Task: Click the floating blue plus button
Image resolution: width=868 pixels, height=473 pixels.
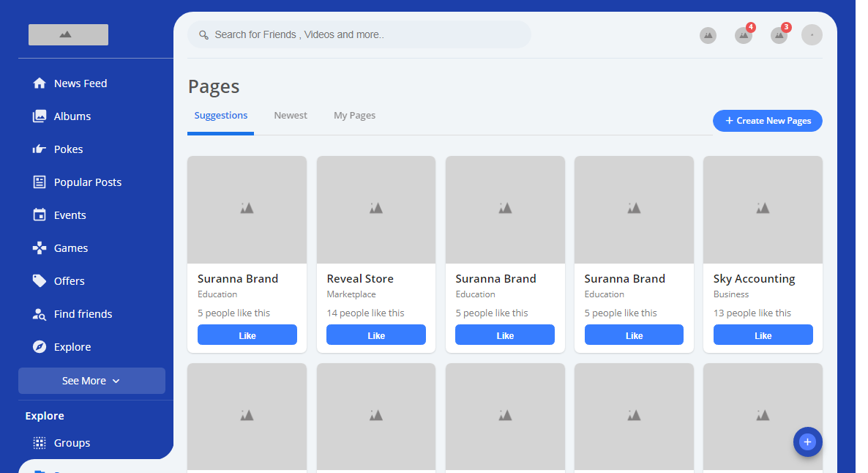Action: tap(807, 442)
